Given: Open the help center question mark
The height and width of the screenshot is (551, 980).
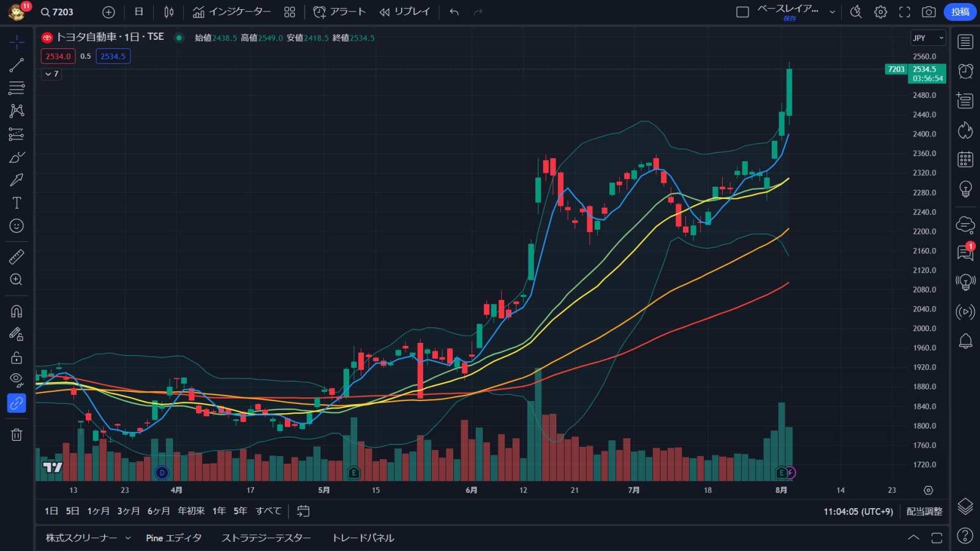Looking at the screenshot, I should click(965, 536).
